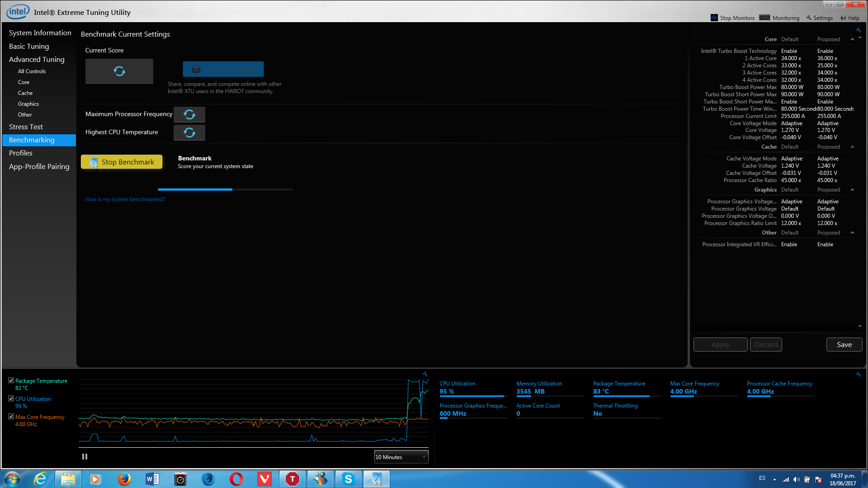The width and height of the screenshot is (868, 488).
Task: Open Microsoft Word from taskbar
Action: (x=152, y=479)
